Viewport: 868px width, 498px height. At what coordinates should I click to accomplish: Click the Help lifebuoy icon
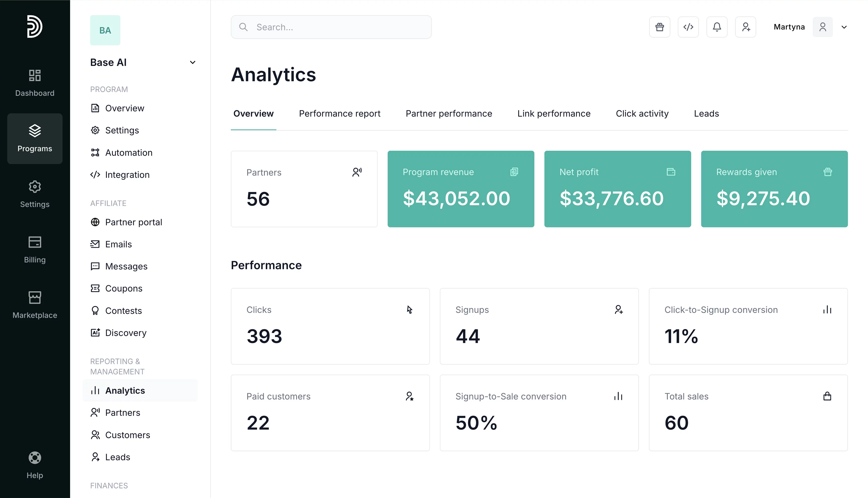point(35,458)
